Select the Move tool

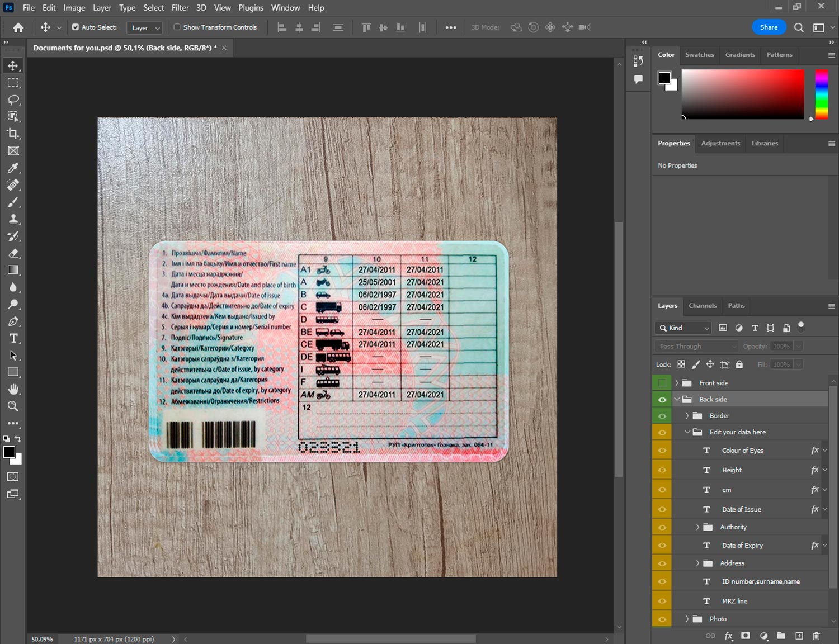click(x=13, y=65)
